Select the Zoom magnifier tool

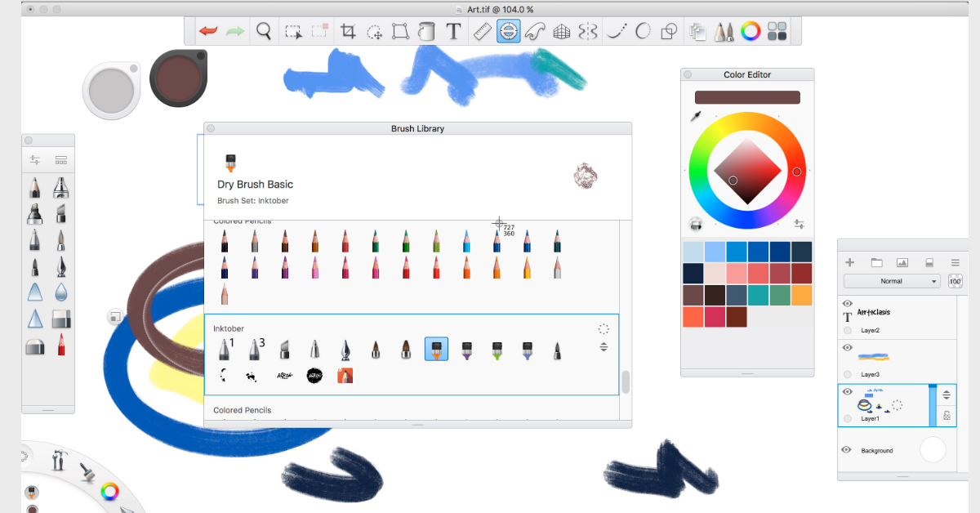coord(264,31)
